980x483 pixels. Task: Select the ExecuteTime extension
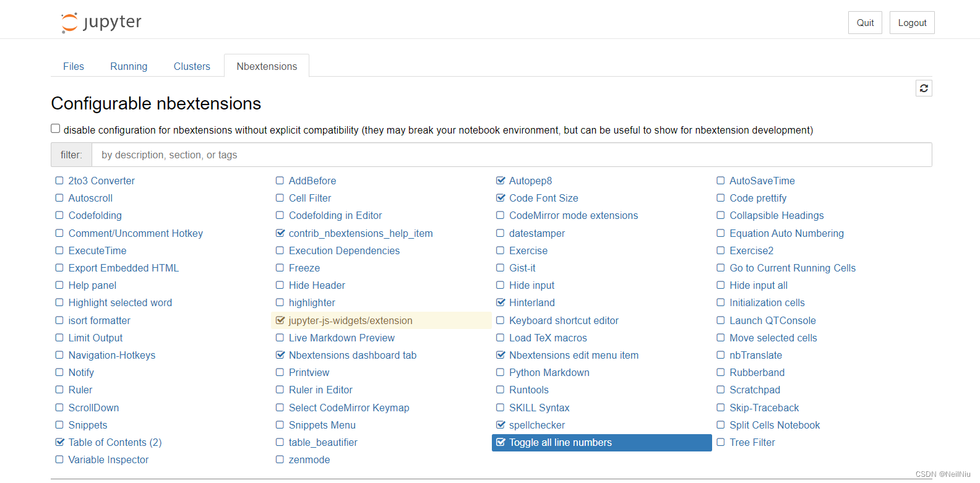(97, 250)
